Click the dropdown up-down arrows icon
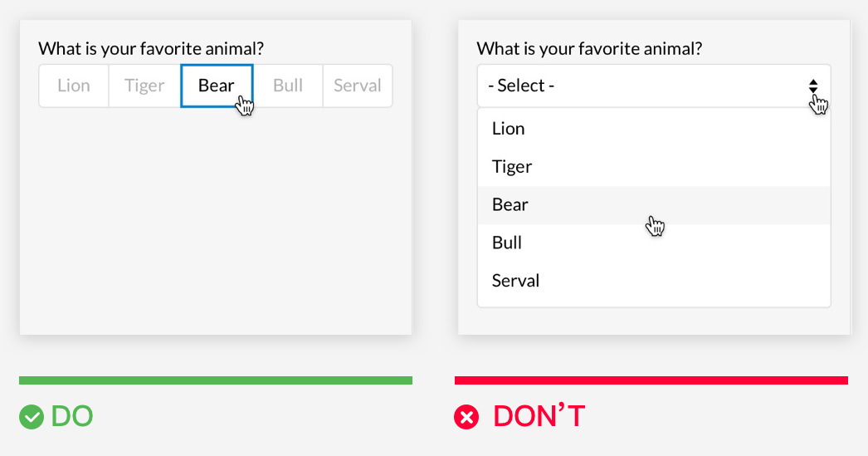The width and height of the screenshot is (868, 456). point(812,86)
